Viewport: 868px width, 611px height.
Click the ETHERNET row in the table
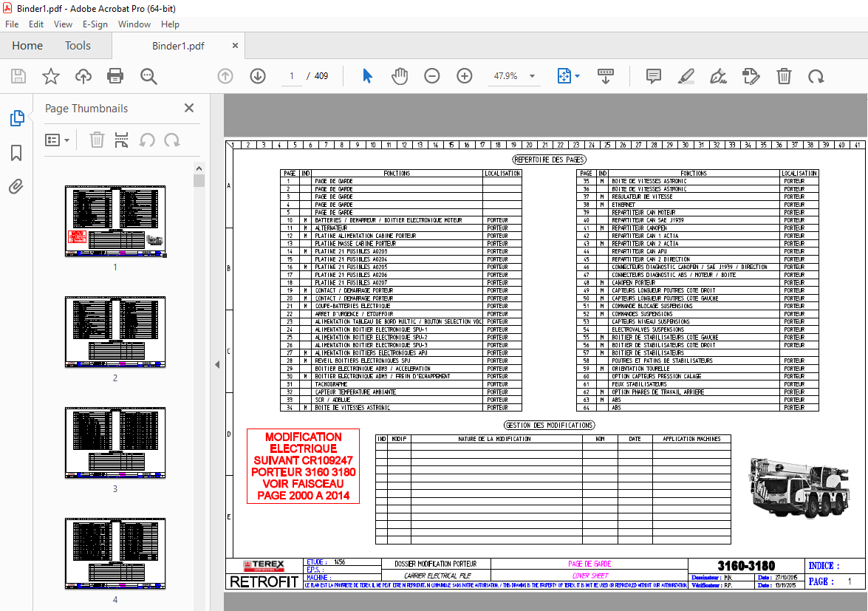pos(697,205)
